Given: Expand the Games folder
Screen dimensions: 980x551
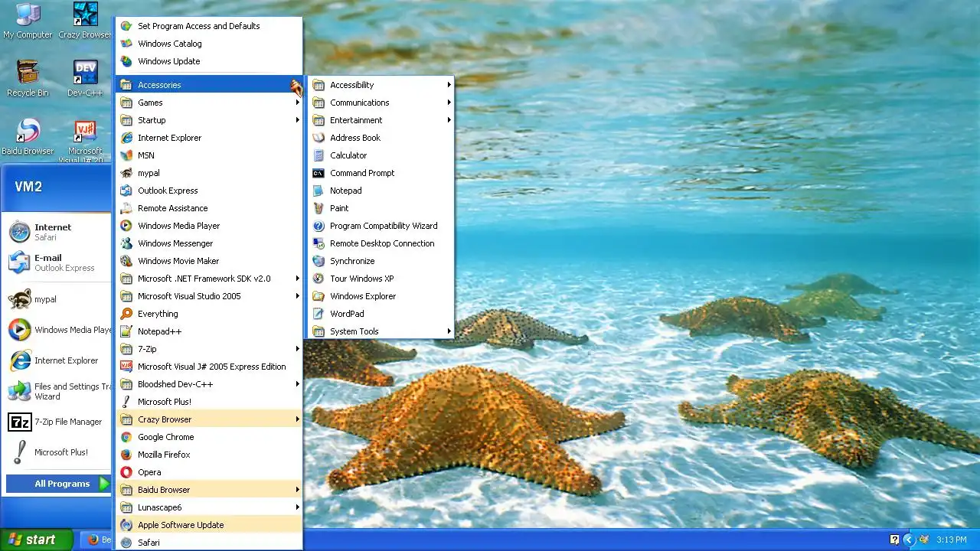Looking at the screenshot, I should point(209,103).
